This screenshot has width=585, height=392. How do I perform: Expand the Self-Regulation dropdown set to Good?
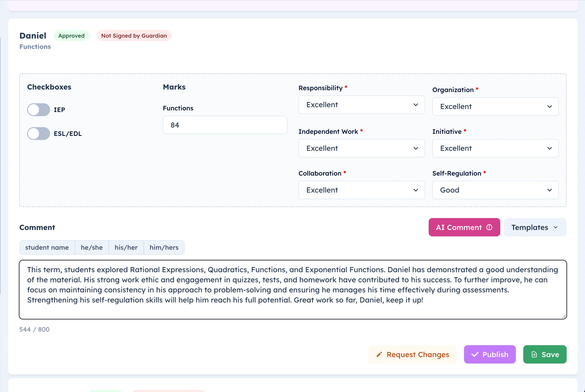pos(495,190)
